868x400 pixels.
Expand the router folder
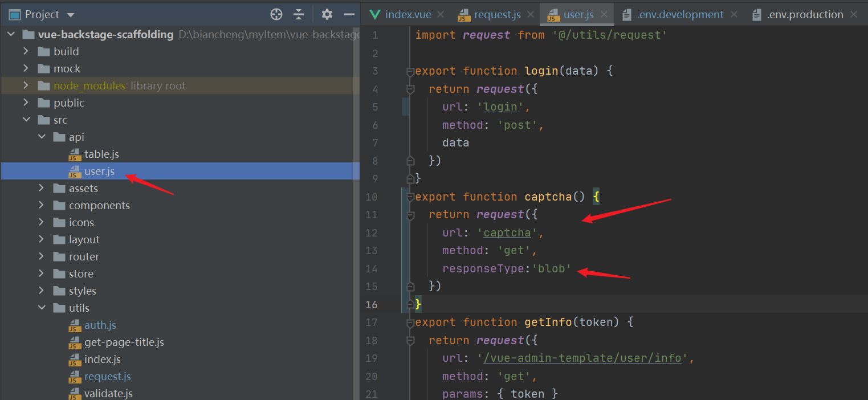(42, 256)
